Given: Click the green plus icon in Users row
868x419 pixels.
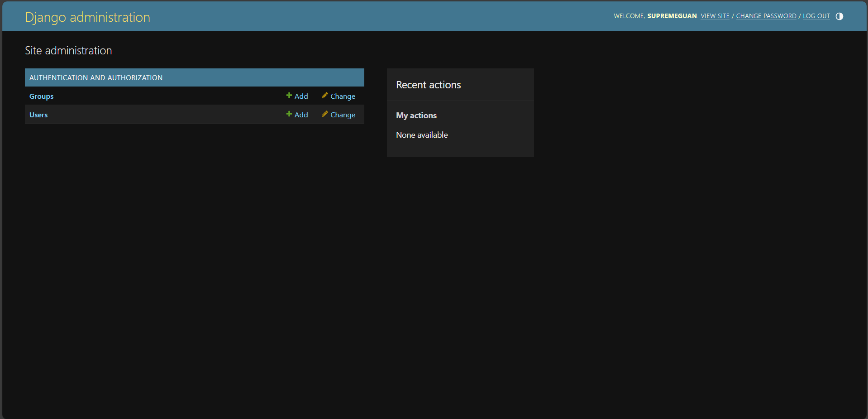Looking at the screenshot, I should point(289,114).
